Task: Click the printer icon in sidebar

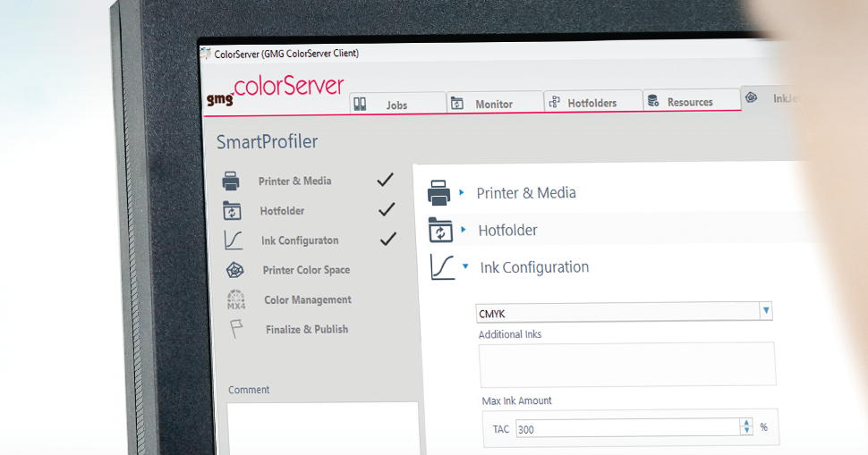Action: pos(231,181)
